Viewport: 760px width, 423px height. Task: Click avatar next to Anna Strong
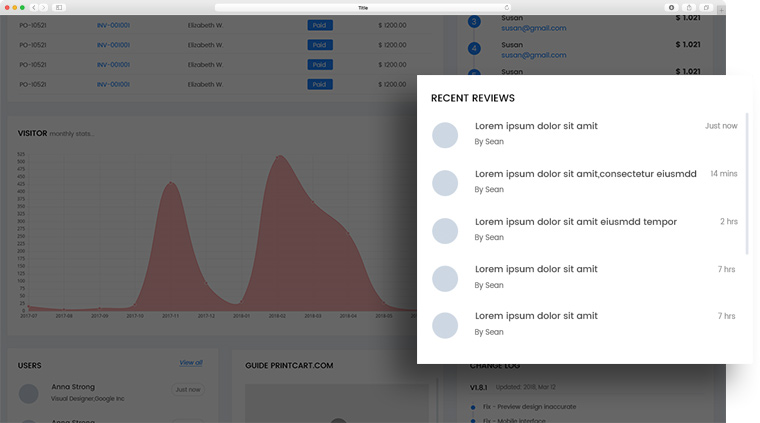tap(29, 393)
